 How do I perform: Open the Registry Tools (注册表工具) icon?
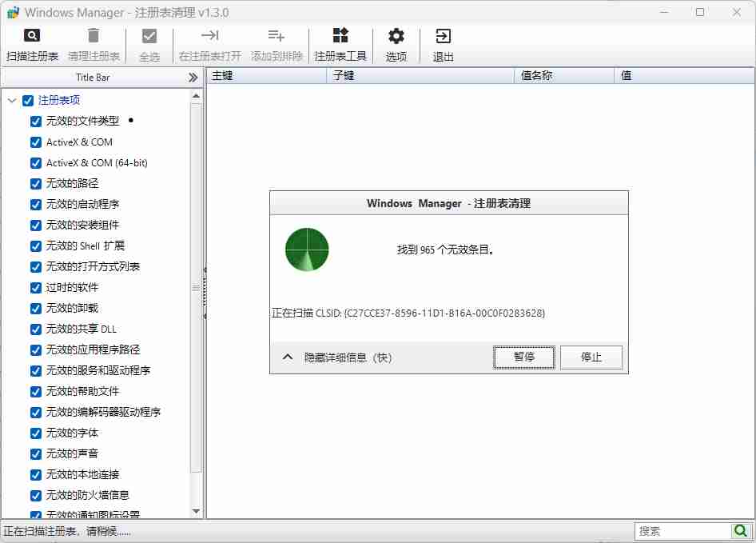coord(340,36)
